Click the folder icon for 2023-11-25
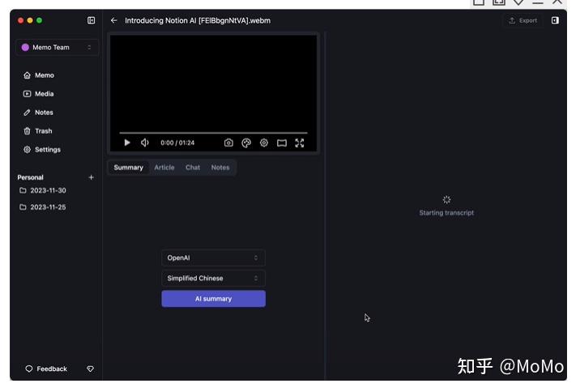 click(23, 207)
